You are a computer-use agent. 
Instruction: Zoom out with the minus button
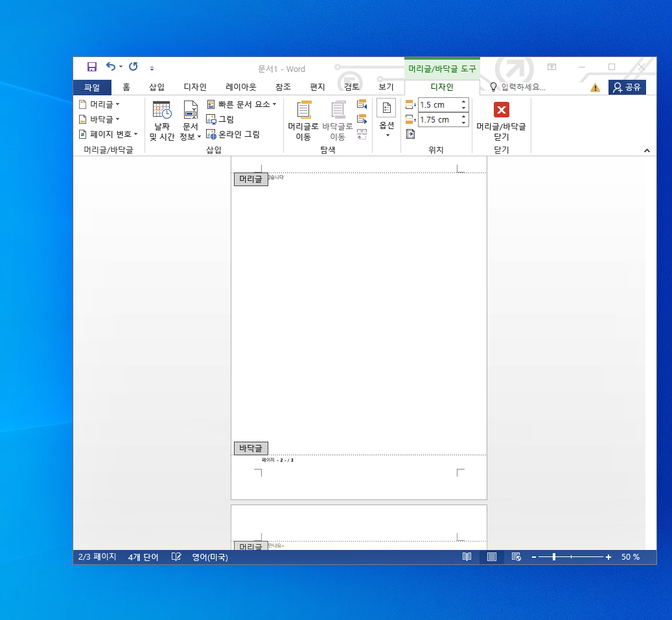point(533,557)
